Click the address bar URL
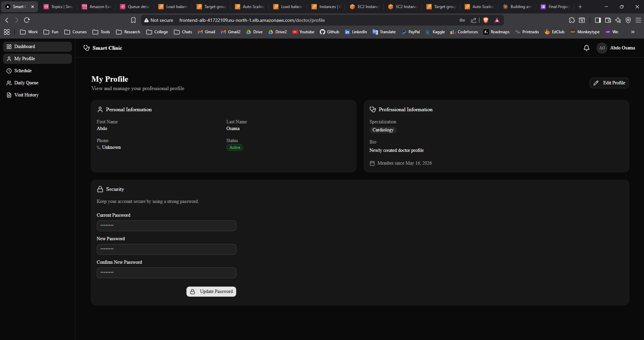Viewport: 644px width, 340px height. tap(252, 20)
